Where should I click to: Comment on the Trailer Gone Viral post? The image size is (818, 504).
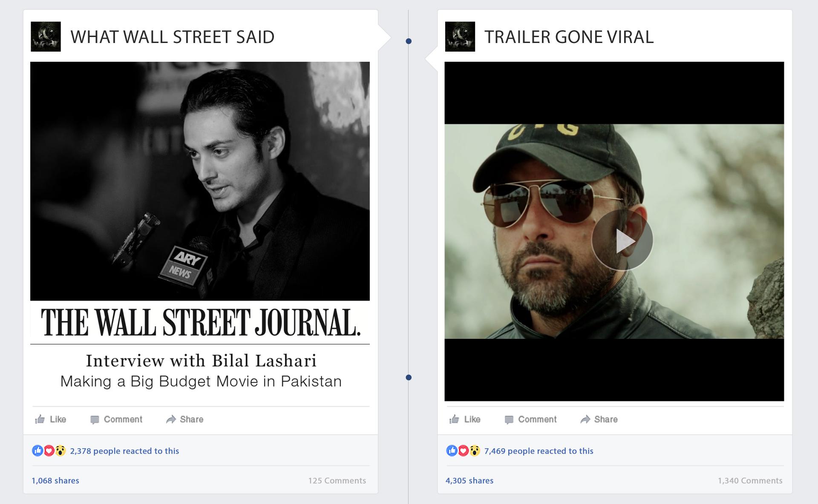tap(530, 419)
